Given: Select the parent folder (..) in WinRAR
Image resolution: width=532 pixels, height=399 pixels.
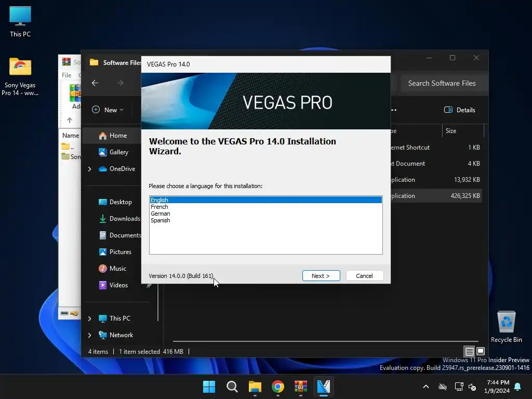Looking at the screenshot, I should pos(68,147).
